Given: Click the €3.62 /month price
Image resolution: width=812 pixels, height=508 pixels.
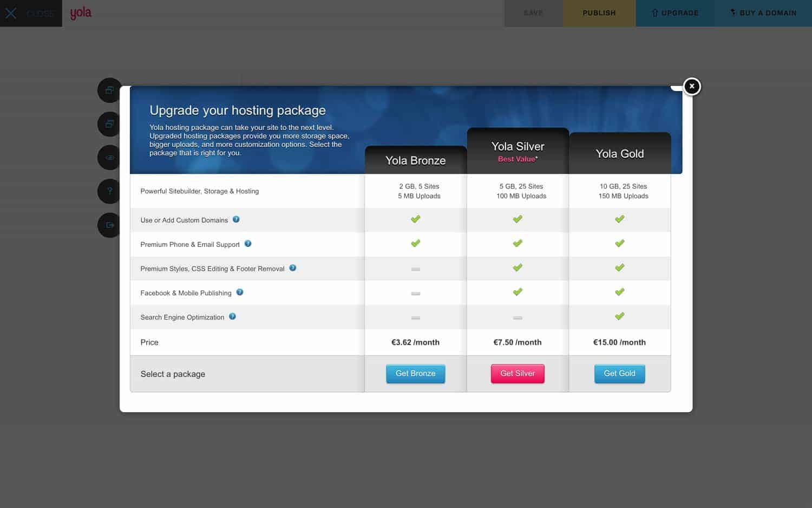Looking at the screenshot, I should [x=415, y=342].
